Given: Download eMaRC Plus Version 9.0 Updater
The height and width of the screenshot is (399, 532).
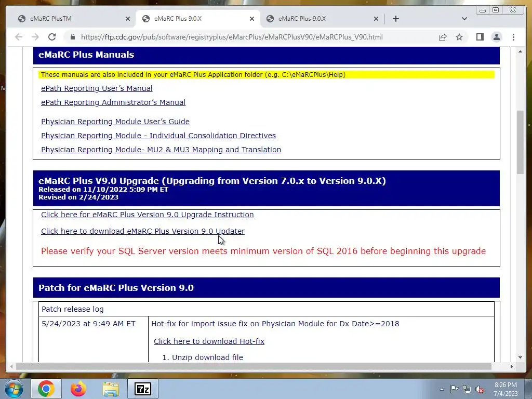Looking at the screenshot, I should coord(143,231).
